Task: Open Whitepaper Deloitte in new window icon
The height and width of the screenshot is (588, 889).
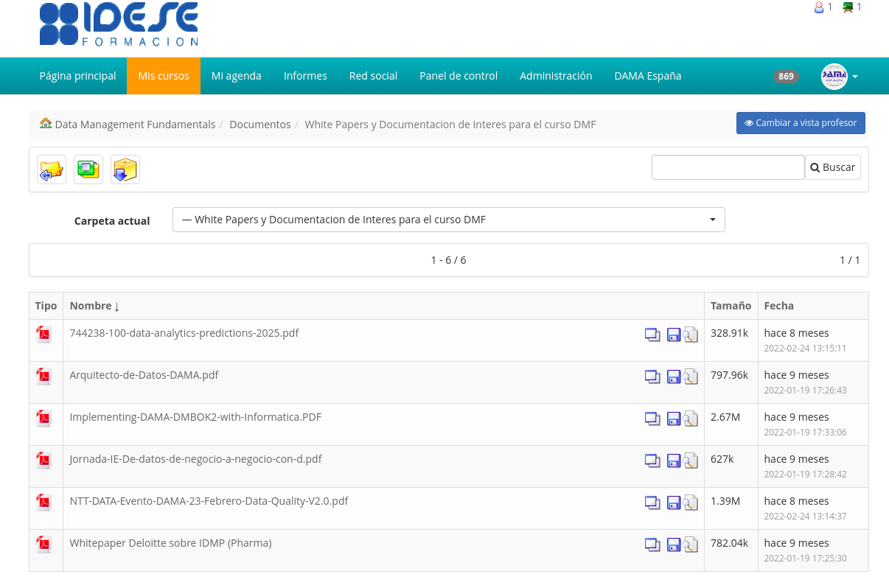Action: (x=652, y=545)
